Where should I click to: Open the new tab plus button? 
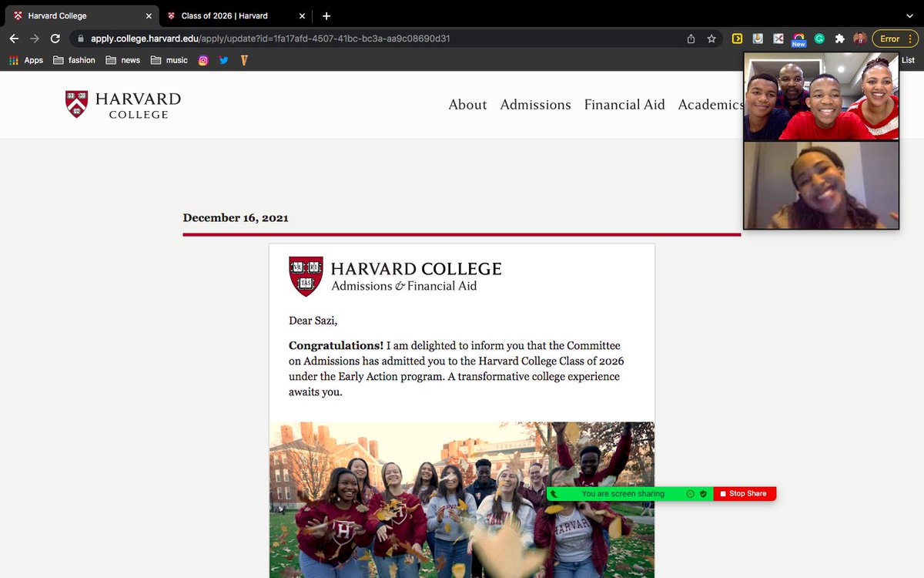click(x=326, y=15)
